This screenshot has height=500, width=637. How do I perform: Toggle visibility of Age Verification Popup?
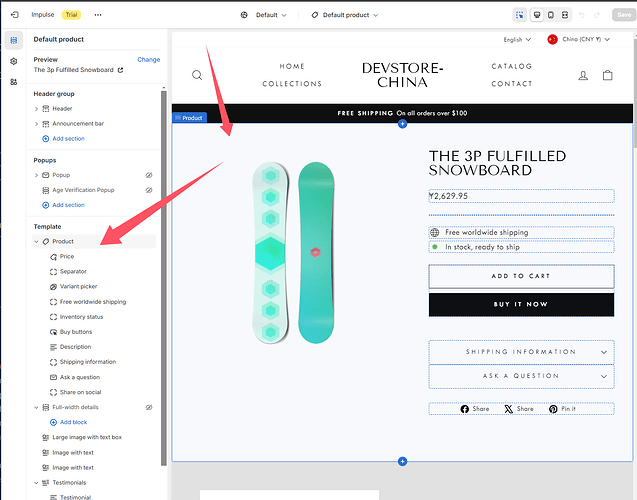coord(149,190)
